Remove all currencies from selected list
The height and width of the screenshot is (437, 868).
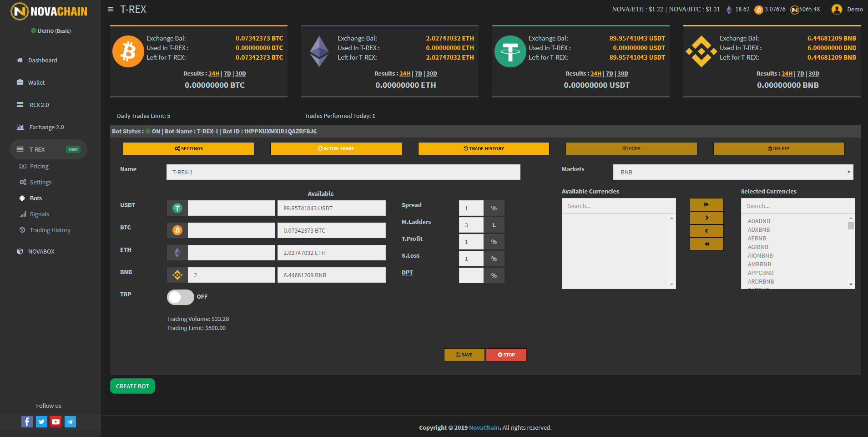(x=707, y=244)
